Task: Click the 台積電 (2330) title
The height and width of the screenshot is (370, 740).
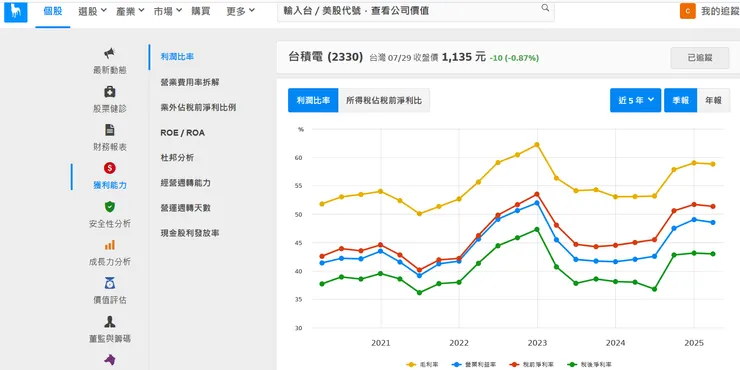Action: pos(326,57)
